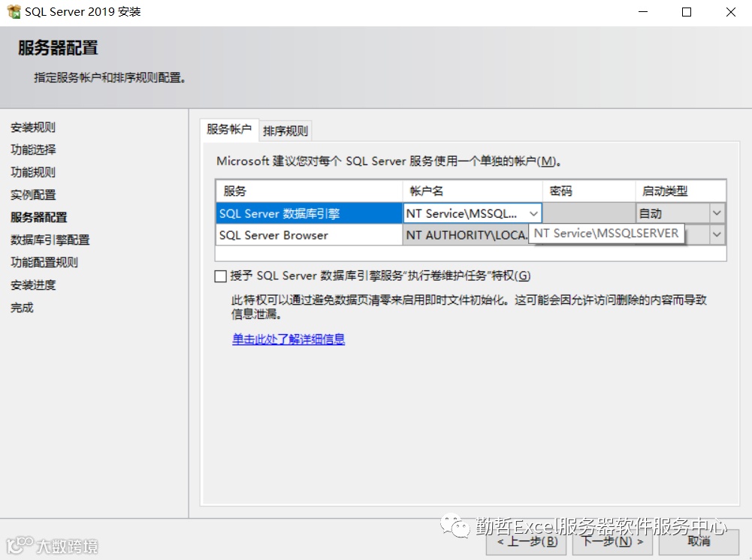
Task: Click the 取消 cancel button
Action: 699,542
